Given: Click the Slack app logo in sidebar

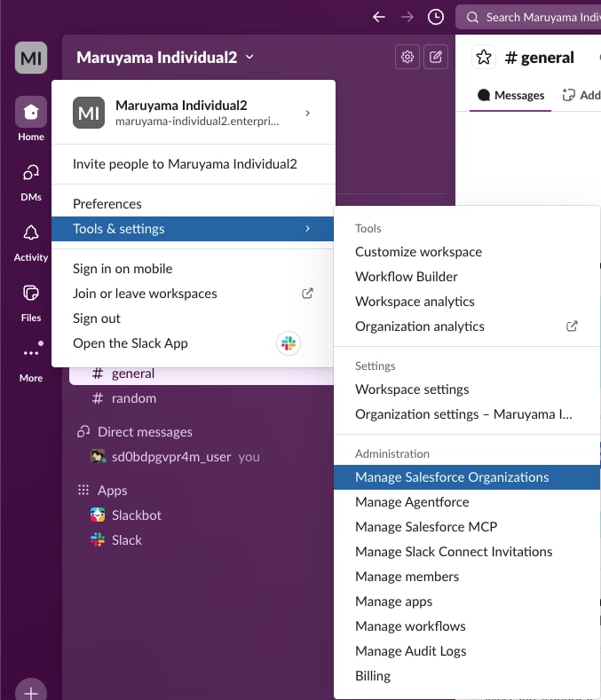Looking at the screenshot, I should point(98,540).
